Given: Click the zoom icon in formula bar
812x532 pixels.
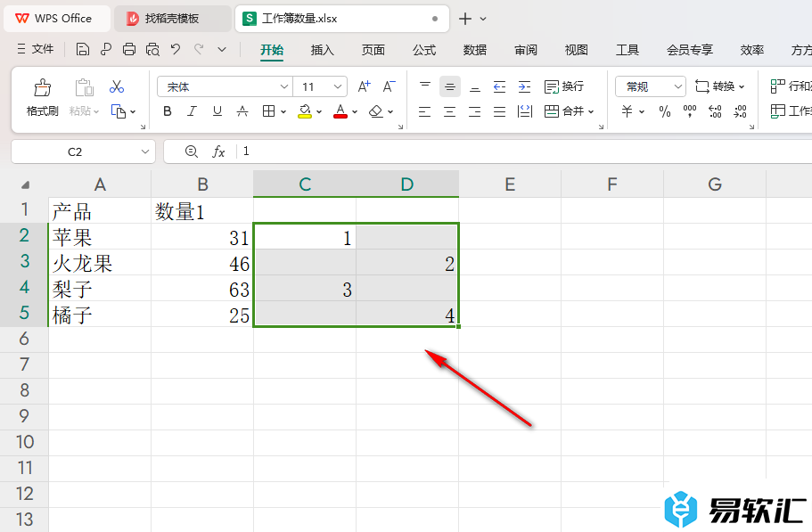Looking at the screenshot, I should point(191,151).
